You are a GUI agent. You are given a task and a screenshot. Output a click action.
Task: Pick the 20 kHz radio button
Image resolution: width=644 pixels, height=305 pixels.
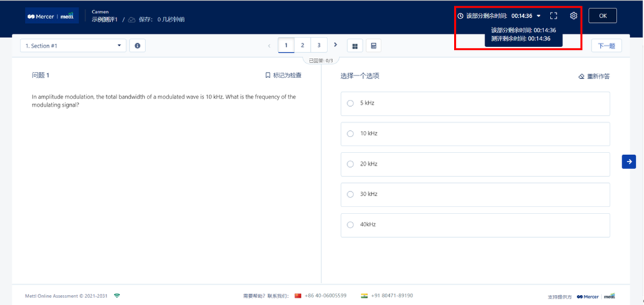point(350,164)
